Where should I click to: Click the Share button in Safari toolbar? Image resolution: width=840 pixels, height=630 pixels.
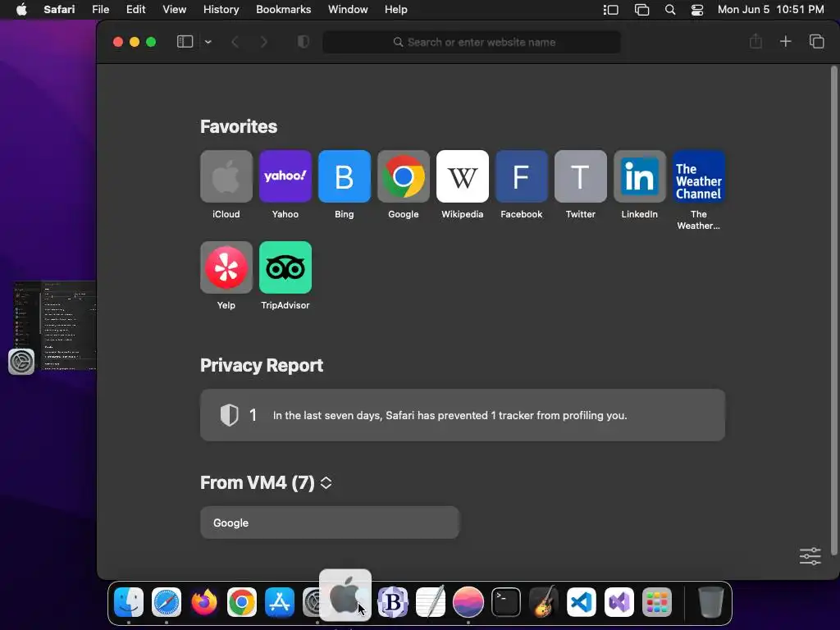click(756, 41)
